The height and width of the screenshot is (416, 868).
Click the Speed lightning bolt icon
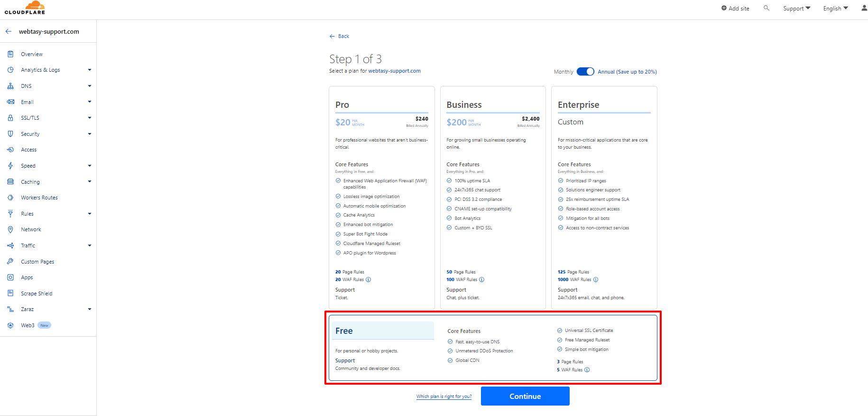(x=10, y=166)
